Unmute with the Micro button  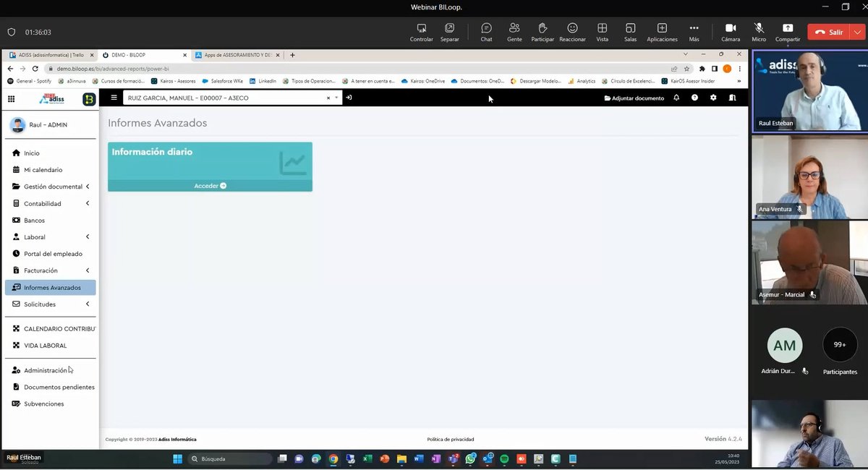pos(759,33)
